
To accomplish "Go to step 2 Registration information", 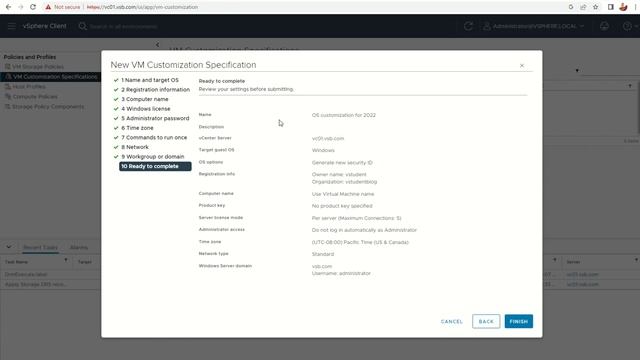I will (x=155, y=89).
